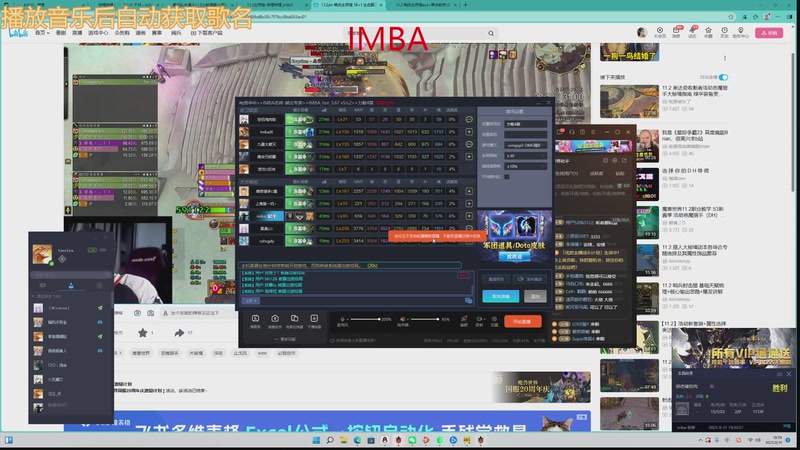Mute the microphone icon in streaming toolbar
The width and height of the screenshot is (800, 450).
(342, 319)
